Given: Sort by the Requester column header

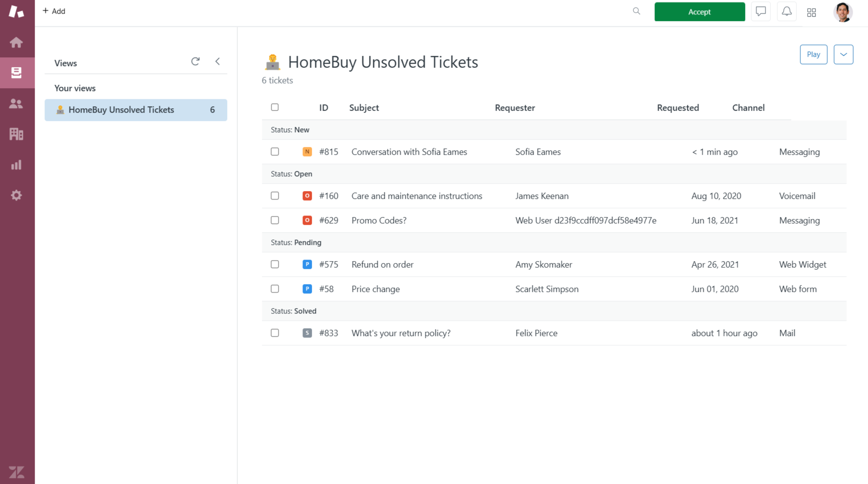Looking at the screenshot, I should pyautogui.click(x=515, y=108).
